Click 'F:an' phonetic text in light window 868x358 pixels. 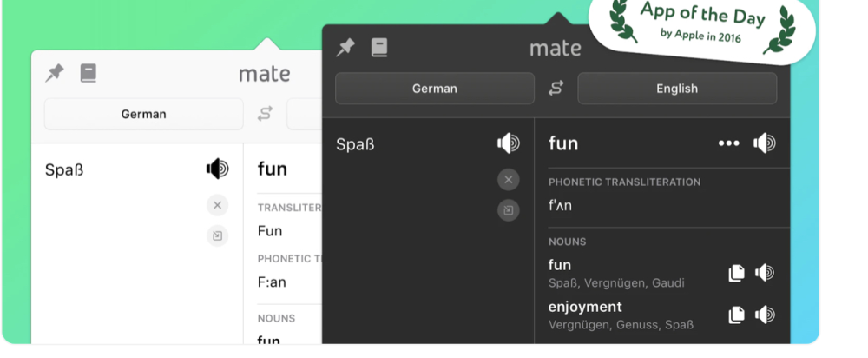tap(272, 282)
